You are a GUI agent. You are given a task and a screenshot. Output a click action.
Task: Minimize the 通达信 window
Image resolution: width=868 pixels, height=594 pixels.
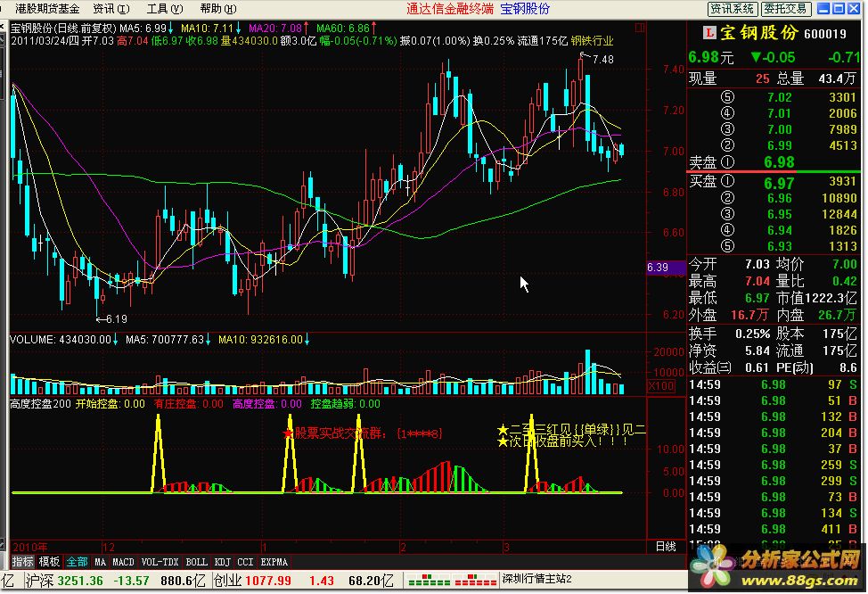[x=823, y=8]
